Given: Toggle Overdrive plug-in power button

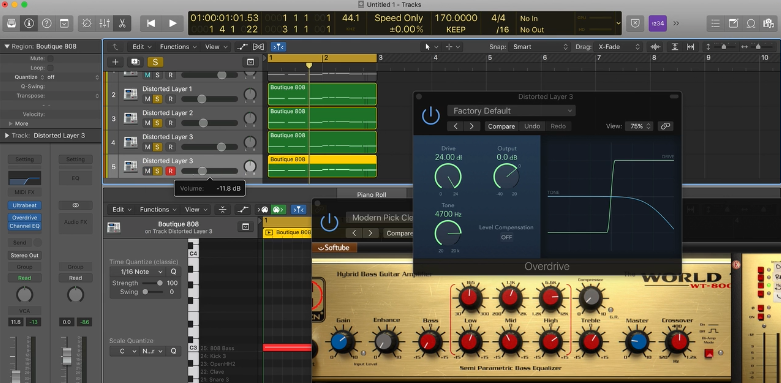Looking at the screenshot, I should coord(430,116).
